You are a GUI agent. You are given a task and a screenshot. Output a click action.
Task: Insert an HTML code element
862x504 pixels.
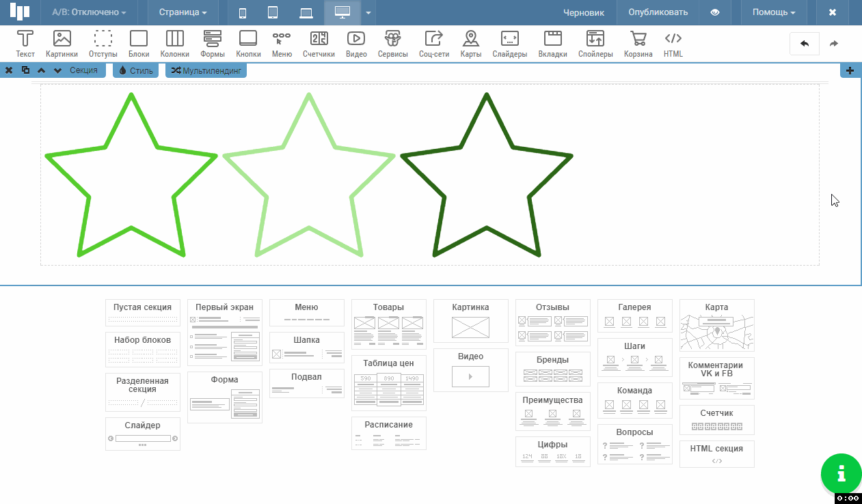(x=673, y=44)
